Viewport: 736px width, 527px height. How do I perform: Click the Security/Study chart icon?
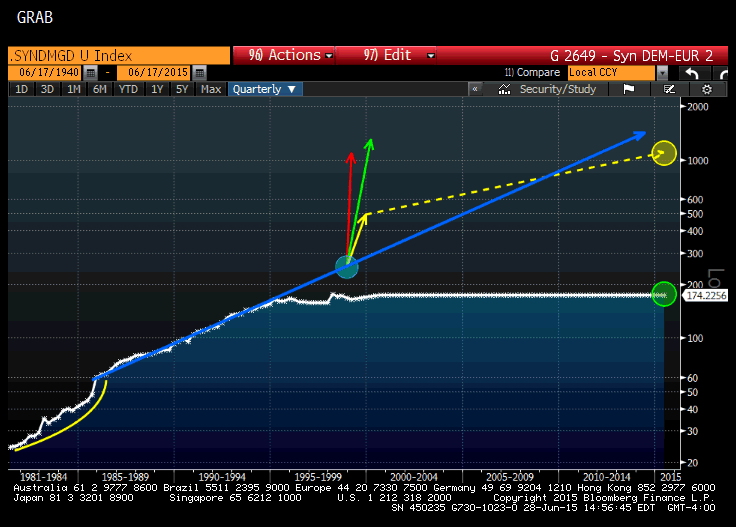click(504, 89)
